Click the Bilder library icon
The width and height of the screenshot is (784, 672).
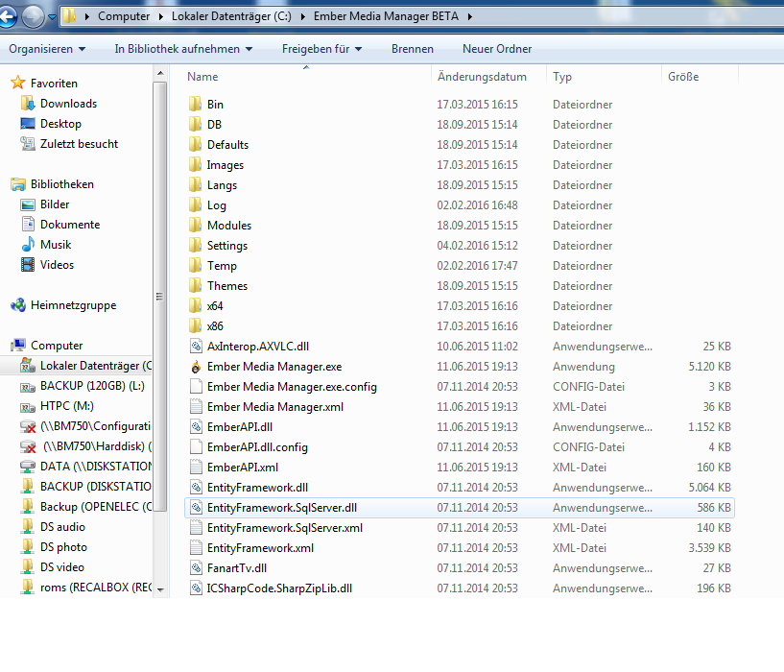pyautogui.click(x=28, y=204)
